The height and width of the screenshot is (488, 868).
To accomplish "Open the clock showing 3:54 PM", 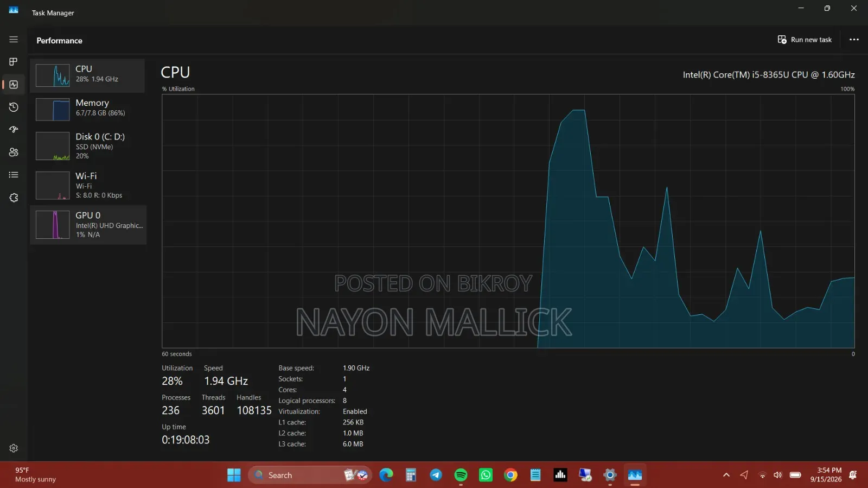I will pyautogui.click(x=826, y=475).
